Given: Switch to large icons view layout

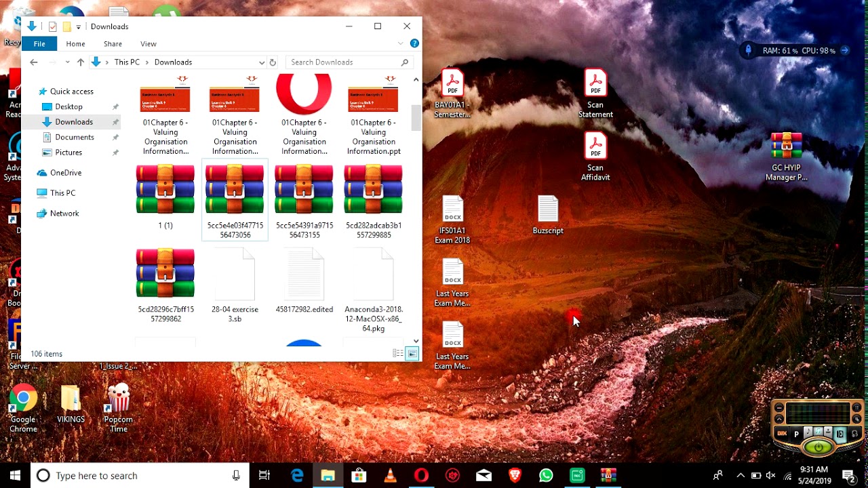Looking at the screenshot, I should (412, 354).
